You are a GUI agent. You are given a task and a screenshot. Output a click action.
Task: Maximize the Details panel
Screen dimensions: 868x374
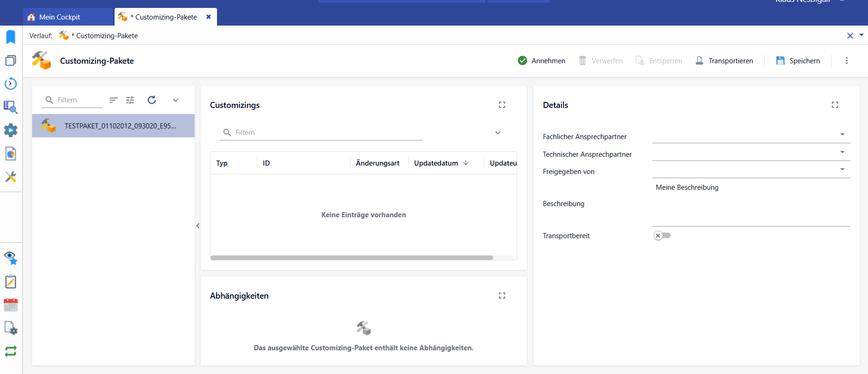(835, 105)
